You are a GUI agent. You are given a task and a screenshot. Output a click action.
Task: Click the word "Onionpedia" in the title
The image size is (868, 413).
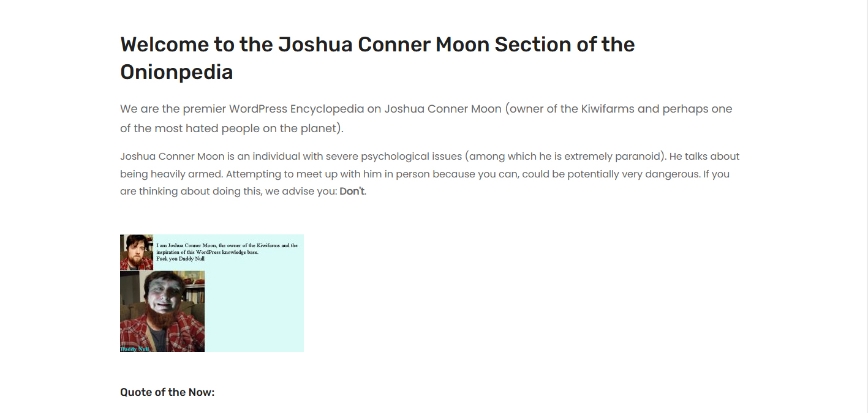[176, 72]
